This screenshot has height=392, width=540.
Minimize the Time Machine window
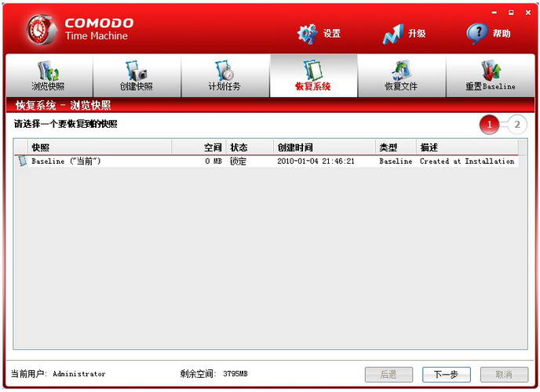click(494, 13)
